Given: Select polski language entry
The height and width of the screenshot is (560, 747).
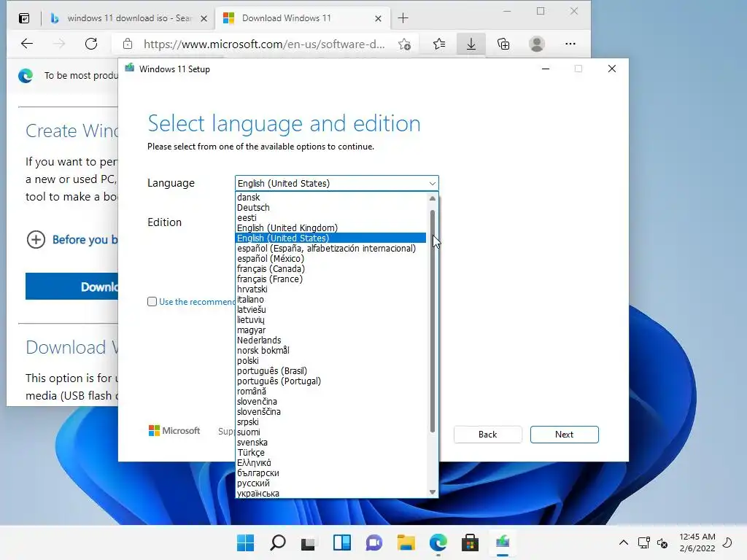Looking at the screenshot, I should point(331,360).
